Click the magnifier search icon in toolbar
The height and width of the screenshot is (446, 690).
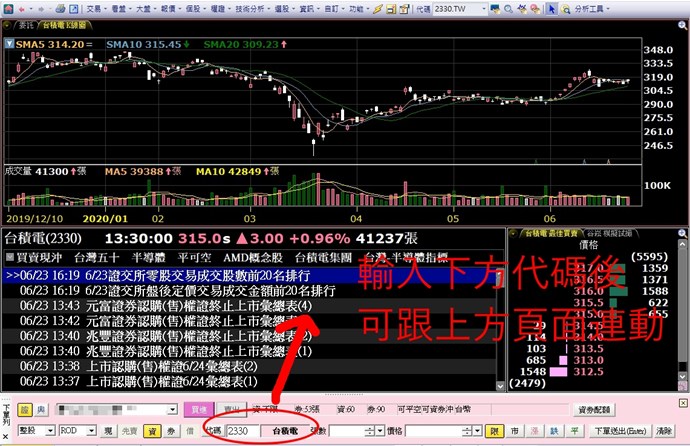pos(508,9)
